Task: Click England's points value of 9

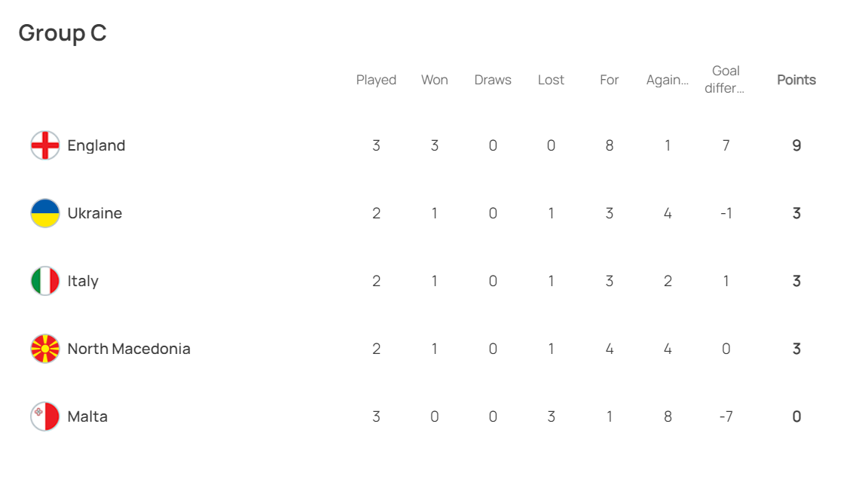Action: tap(796, 145)
